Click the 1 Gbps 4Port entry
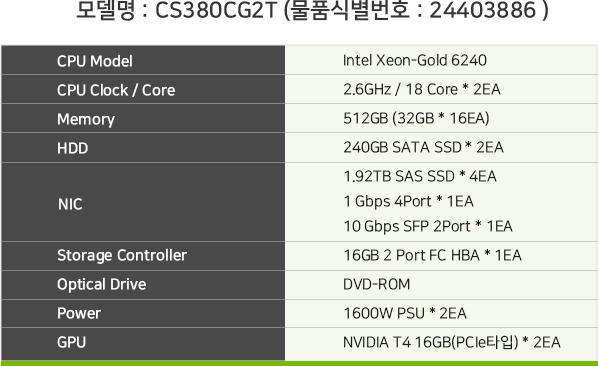 (408, 201)
